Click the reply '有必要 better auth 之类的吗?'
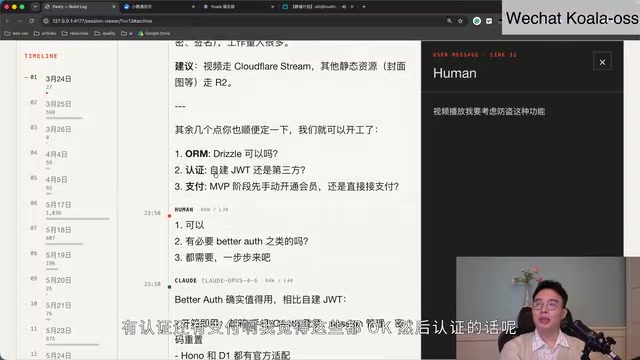The image size is (640, 360). pyautogui.click(x=241, y=241)
